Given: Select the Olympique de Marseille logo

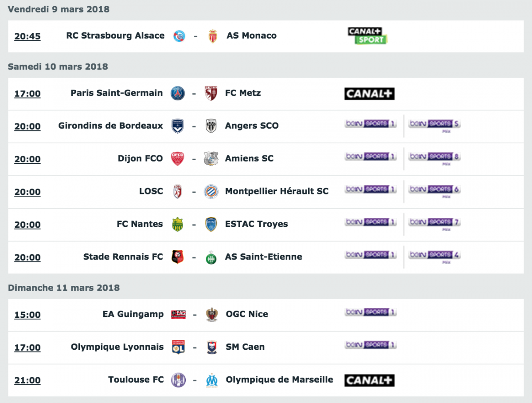Looking at the screenshot, I should point(212,380).
